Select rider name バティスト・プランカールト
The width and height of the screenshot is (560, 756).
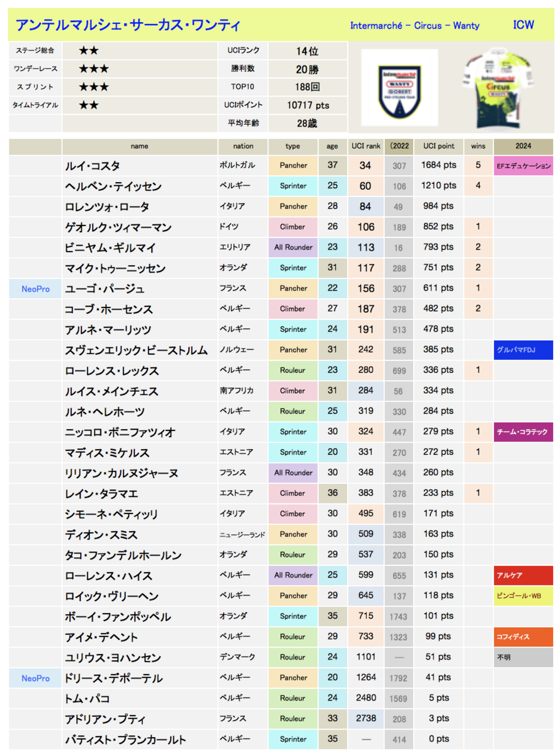point(125,740)
